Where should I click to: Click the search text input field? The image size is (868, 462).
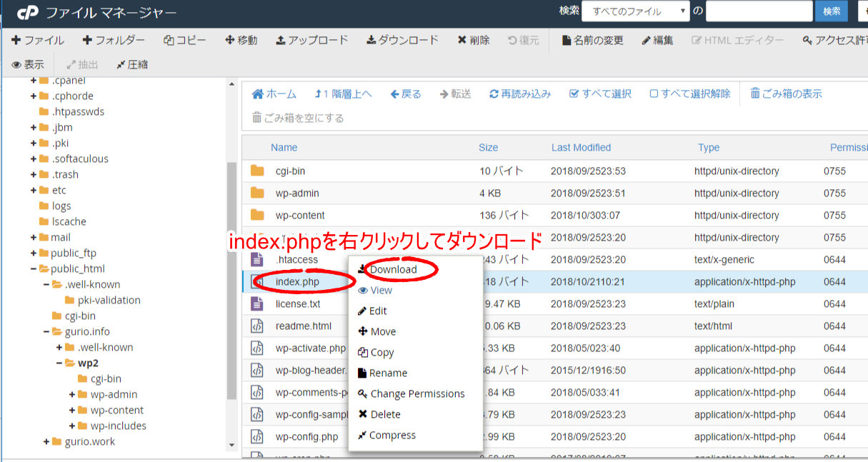pos(759,11)
